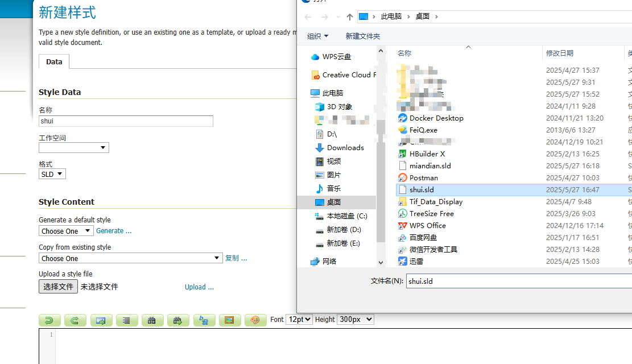The image size is (632, 364).
Task: Select 此电脑 in the navigation tree
Action: pyautogui.click(x=327, y=93)
